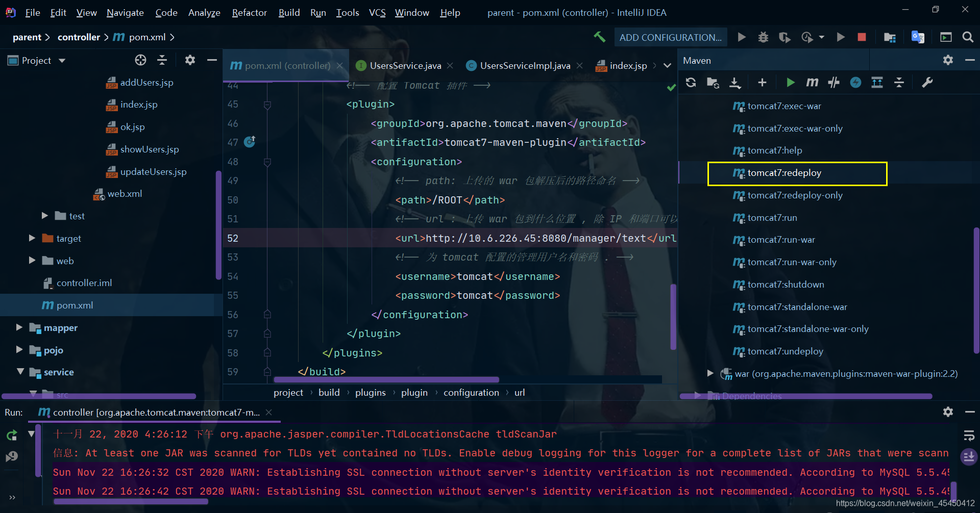This screenshot has width=980, height=513.
Task: Locate current file in Project tree
Action: (x=140, y=60)
